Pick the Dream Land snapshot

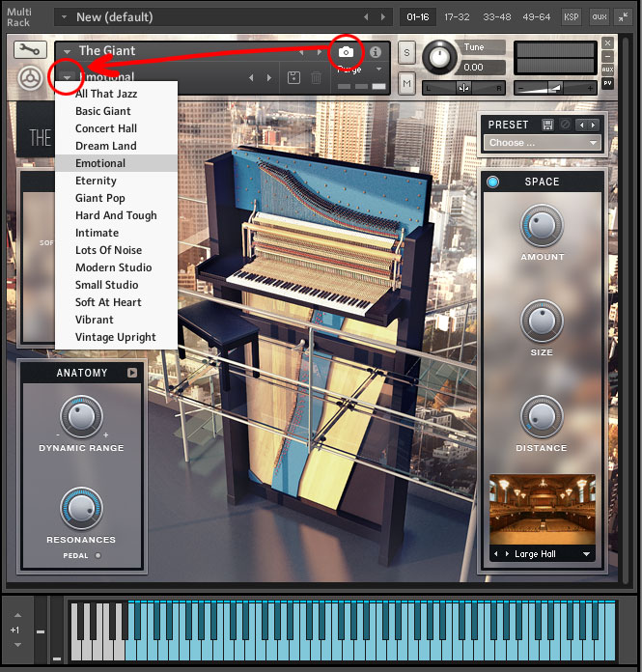point(116,146)
